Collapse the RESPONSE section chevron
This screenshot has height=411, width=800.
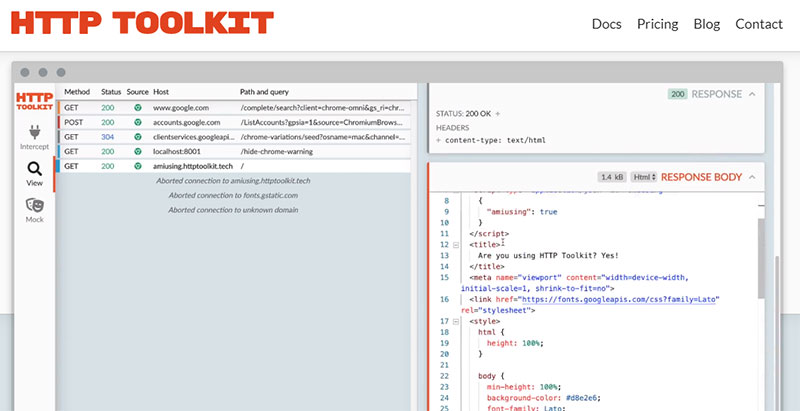(x=752, y=94)
